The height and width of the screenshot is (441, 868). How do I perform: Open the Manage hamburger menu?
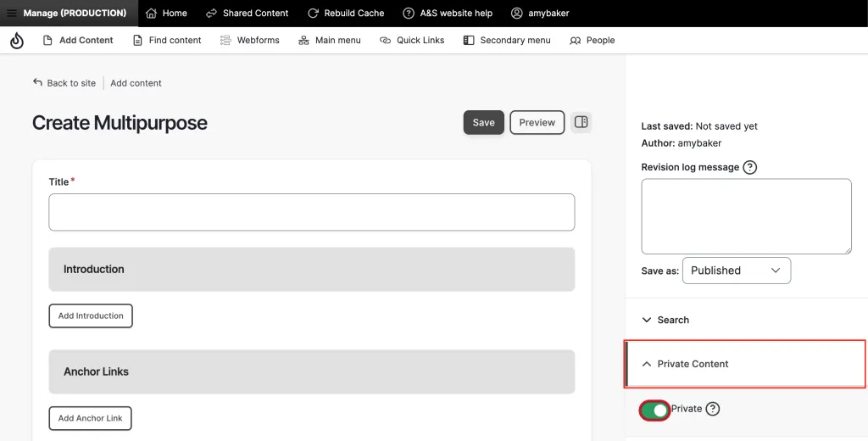click(12, 14)
